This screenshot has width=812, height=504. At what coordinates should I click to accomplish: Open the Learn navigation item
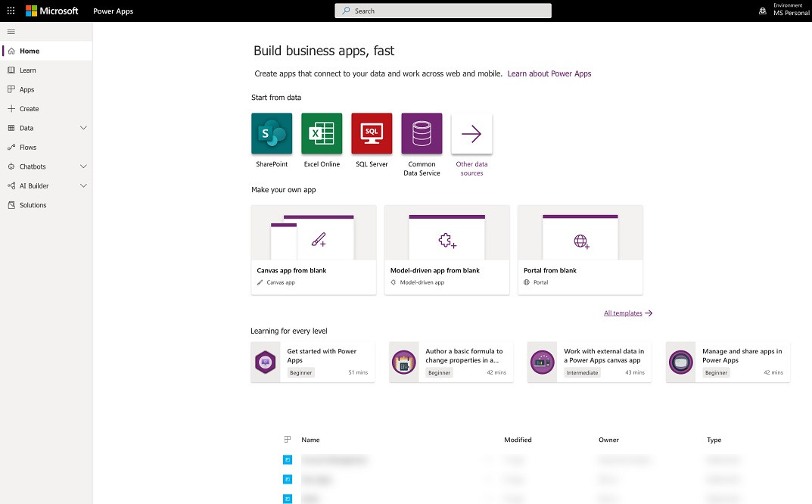pos(47,70)
